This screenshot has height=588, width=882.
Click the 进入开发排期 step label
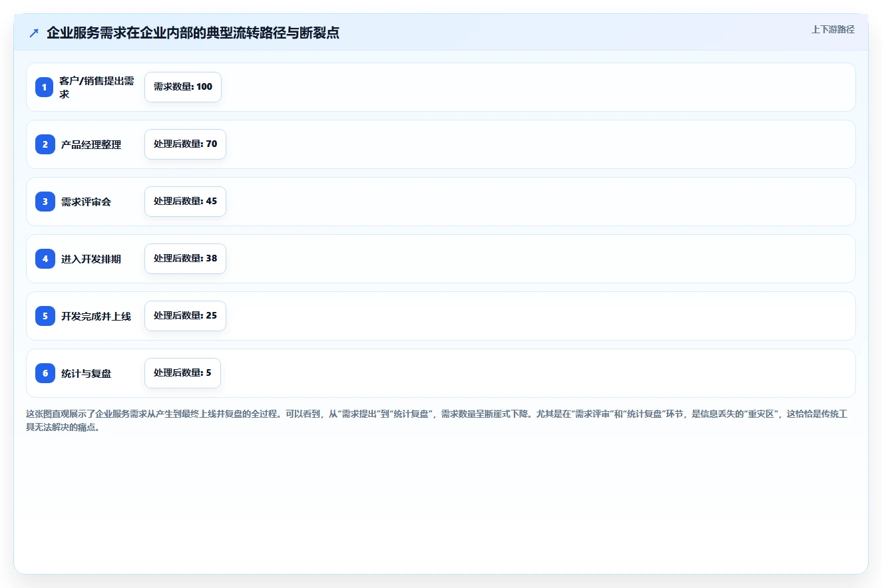coord(91,259)
